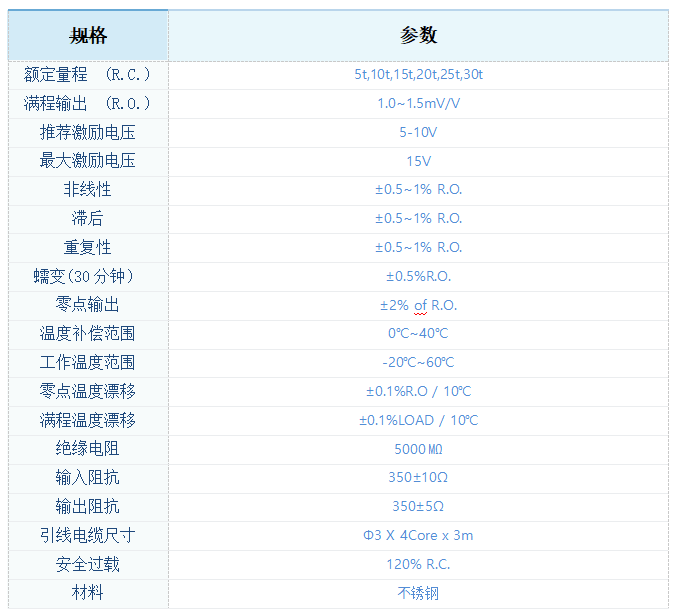
Task: Click the 规格 column header
Action: coord(88,36)
